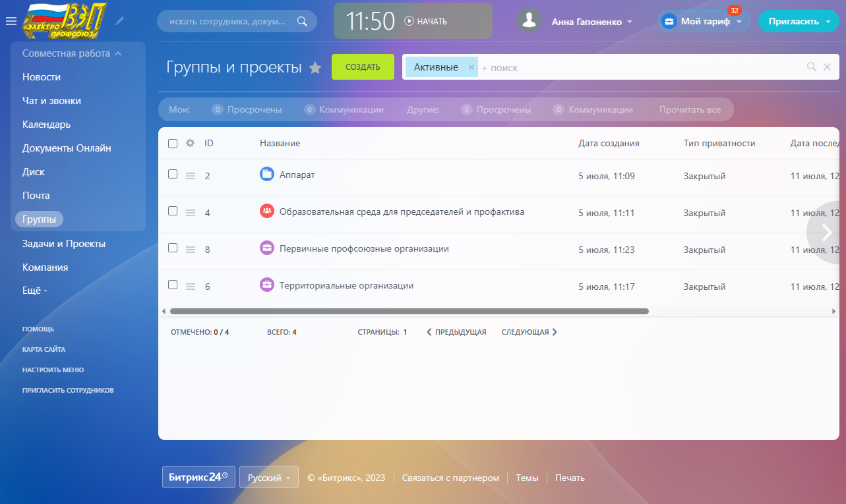
Task: Click the 11:50 time tracker widget
Action: click(413, 21)
